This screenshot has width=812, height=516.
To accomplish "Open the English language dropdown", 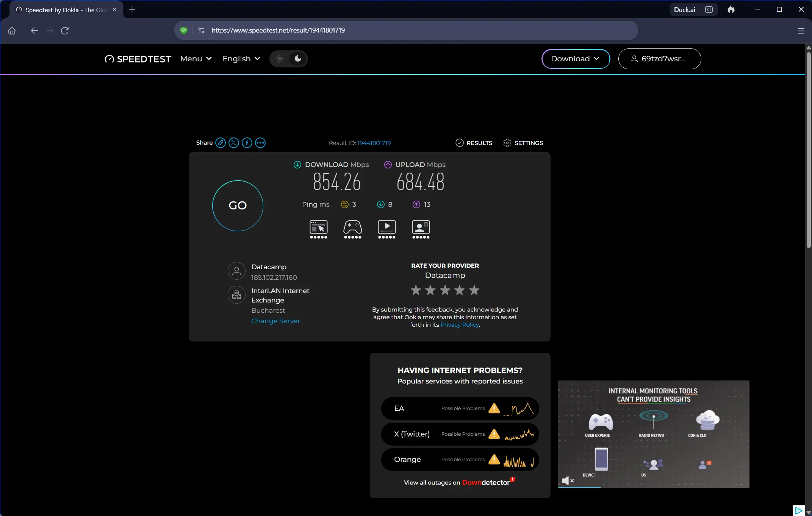I will tap(241, 59).
